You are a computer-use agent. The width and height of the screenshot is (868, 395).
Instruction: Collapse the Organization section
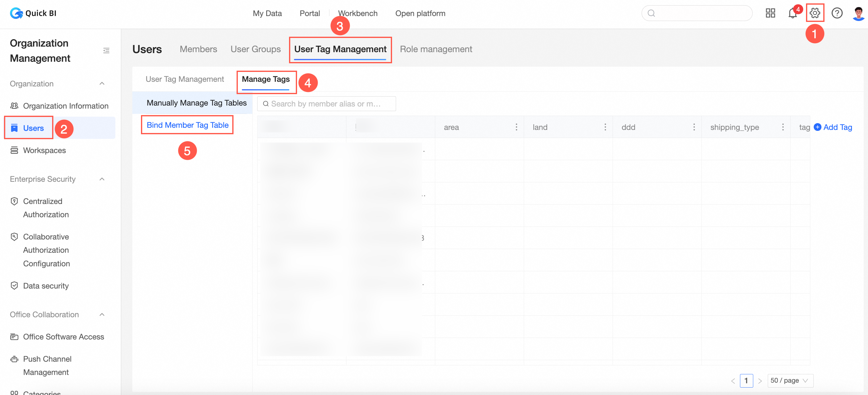coord(102,84)
